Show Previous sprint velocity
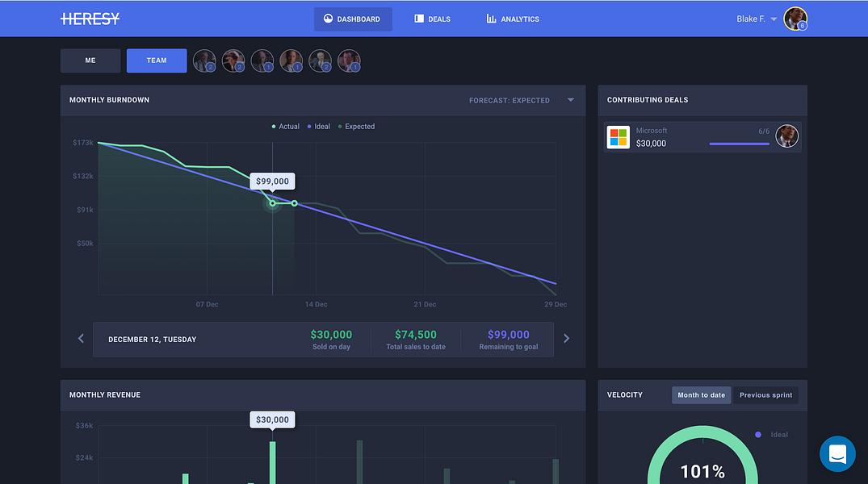The image size is (868, 484). click(765, 395)
